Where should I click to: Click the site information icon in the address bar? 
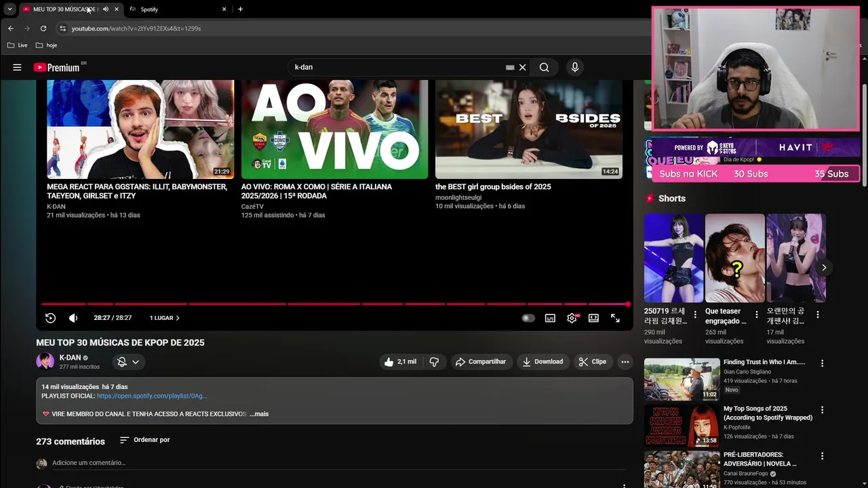pyautogui.click(x=62, y=28)
